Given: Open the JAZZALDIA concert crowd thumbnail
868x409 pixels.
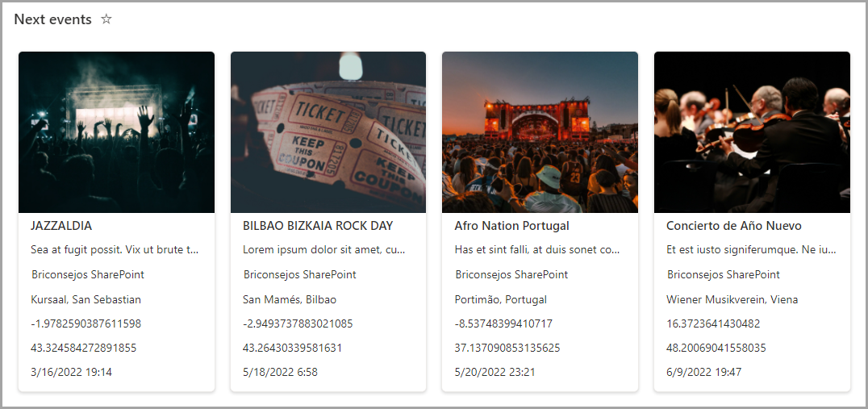Looking at the screenshot, I should click(116, 132).
